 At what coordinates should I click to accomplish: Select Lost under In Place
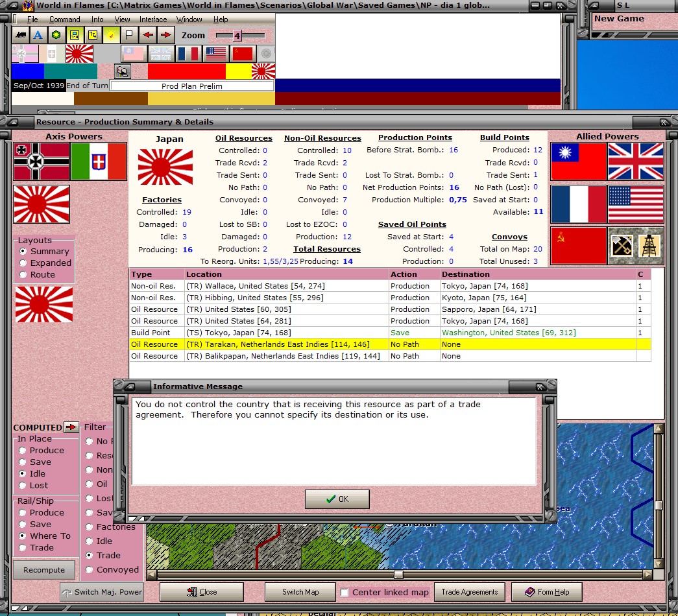coord(34,485)
